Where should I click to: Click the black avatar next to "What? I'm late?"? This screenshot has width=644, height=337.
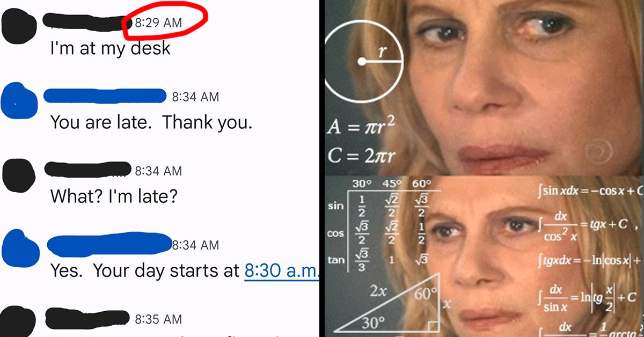click(x=21, y=174)
